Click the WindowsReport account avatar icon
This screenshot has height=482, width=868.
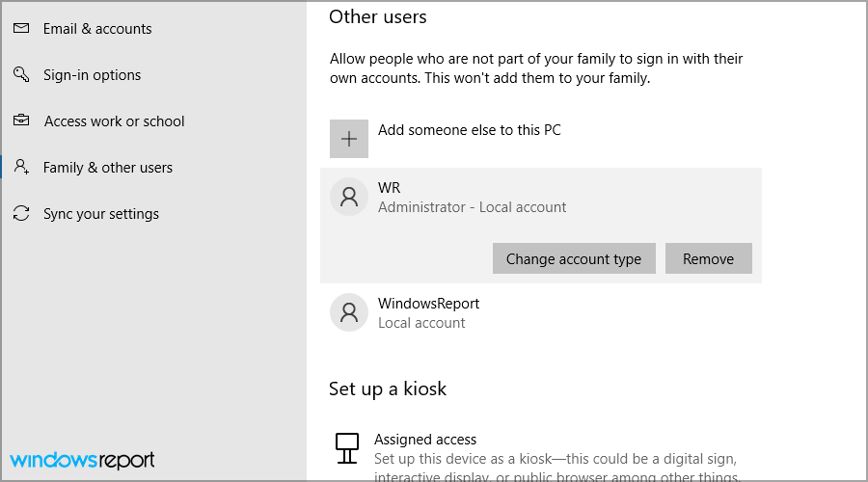[x=348, y=312]
